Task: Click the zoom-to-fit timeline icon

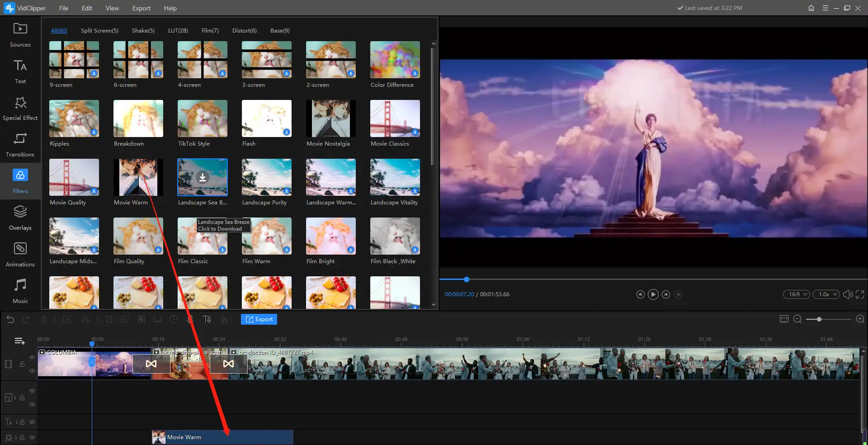Action: click(784, 319)
